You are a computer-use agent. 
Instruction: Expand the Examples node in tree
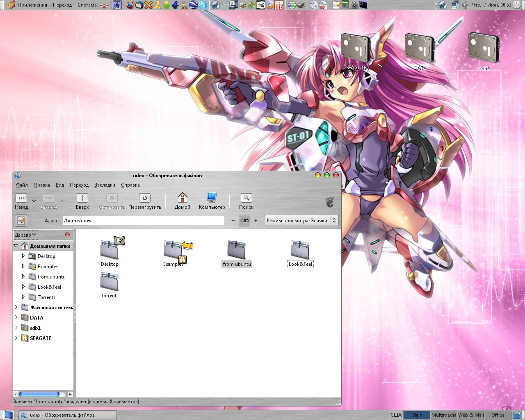click(x=23, y=266)
